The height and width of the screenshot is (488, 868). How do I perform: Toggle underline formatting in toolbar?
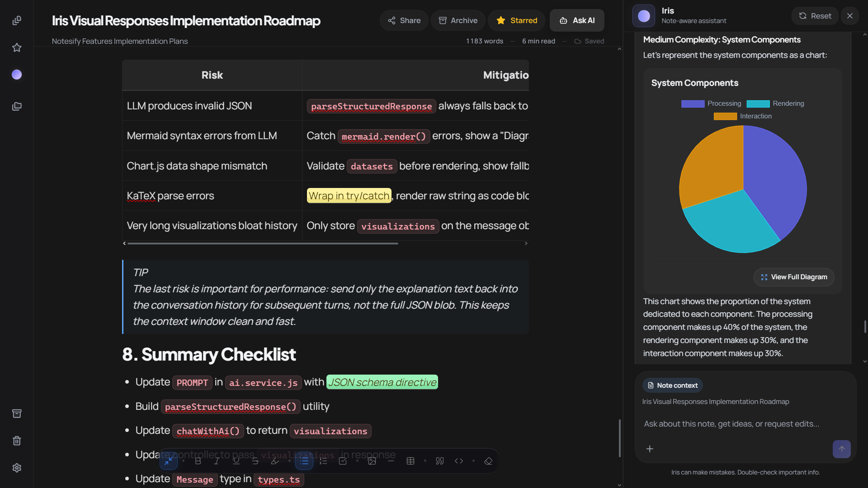[236, 461]
